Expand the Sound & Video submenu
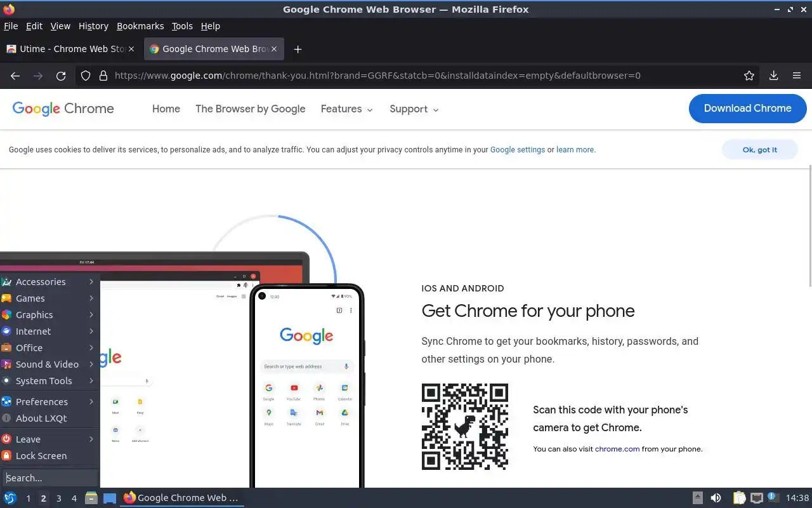 pyautogui.click(x=49, y=364)
